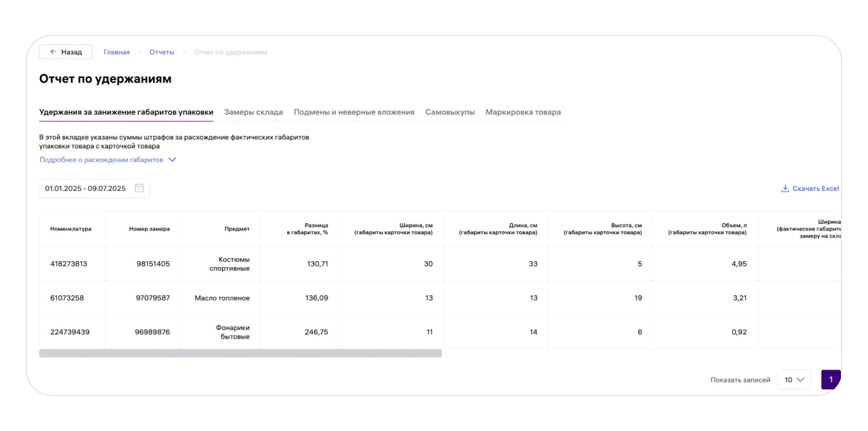Click the Разница в габаритах column header
The height and width of the screenshot is (431, 868).
307,228
